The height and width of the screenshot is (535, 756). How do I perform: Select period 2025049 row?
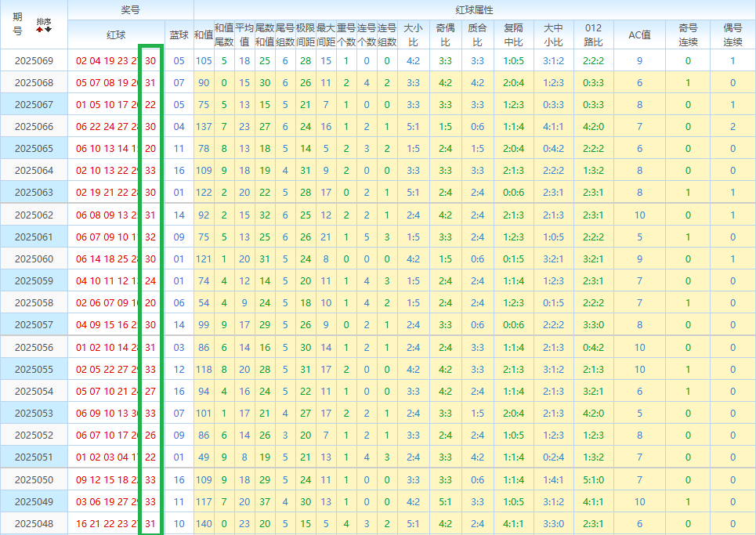pos(378,501)
